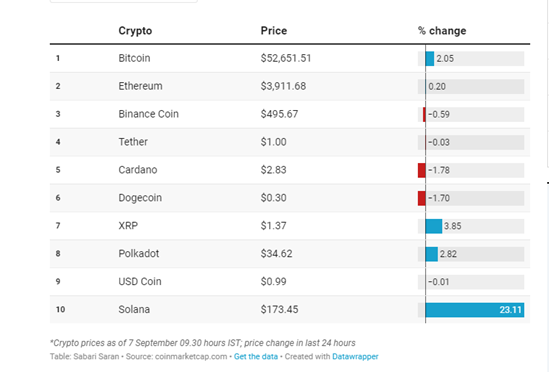Select the Tether row name
This screenshot has width=549, height=372.
(x=133, y=142)
